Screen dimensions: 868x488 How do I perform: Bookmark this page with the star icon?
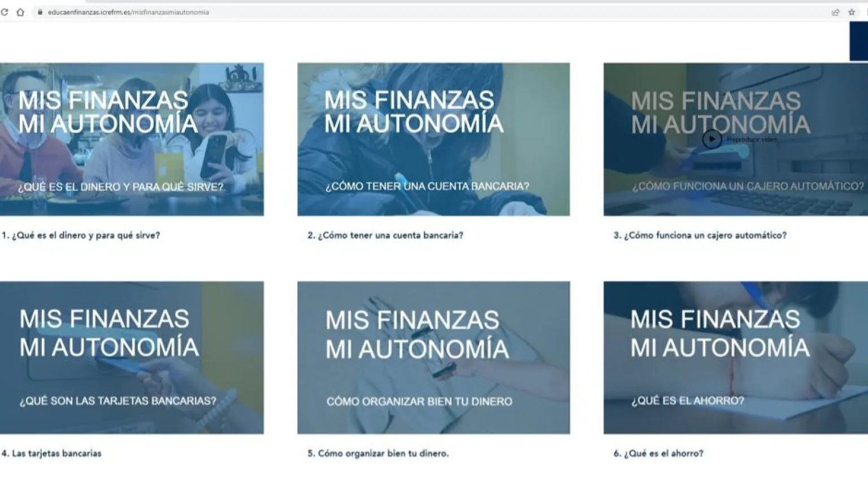(852, 12)
